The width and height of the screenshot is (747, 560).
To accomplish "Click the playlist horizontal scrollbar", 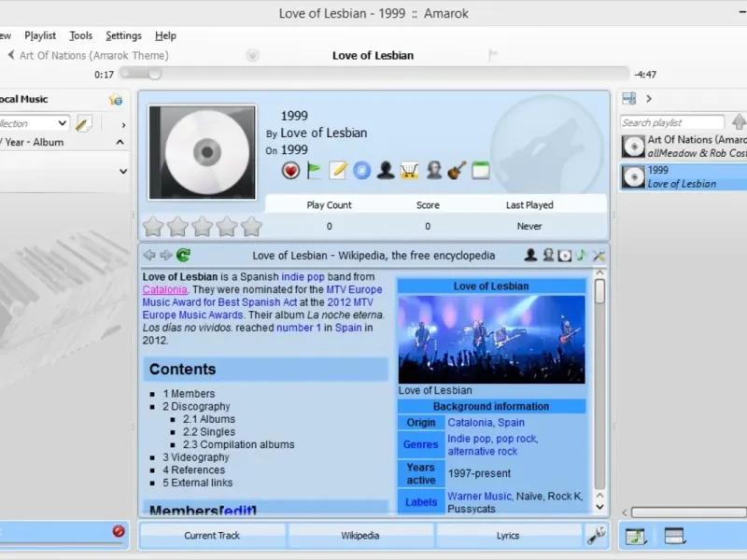I will [689, 512].
